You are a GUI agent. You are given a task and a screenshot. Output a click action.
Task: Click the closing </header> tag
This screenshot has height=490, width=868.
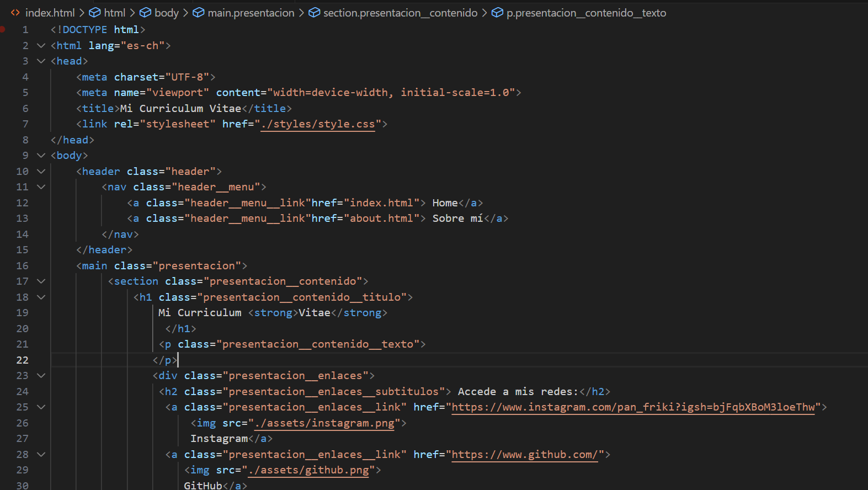click(104, 249)
